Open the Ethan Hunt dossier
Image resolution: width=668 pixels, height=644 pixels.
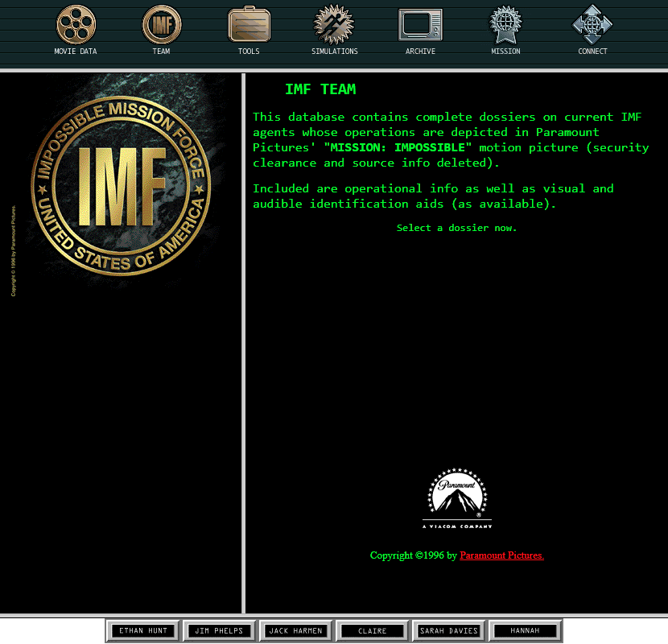(x=143, y=630)
